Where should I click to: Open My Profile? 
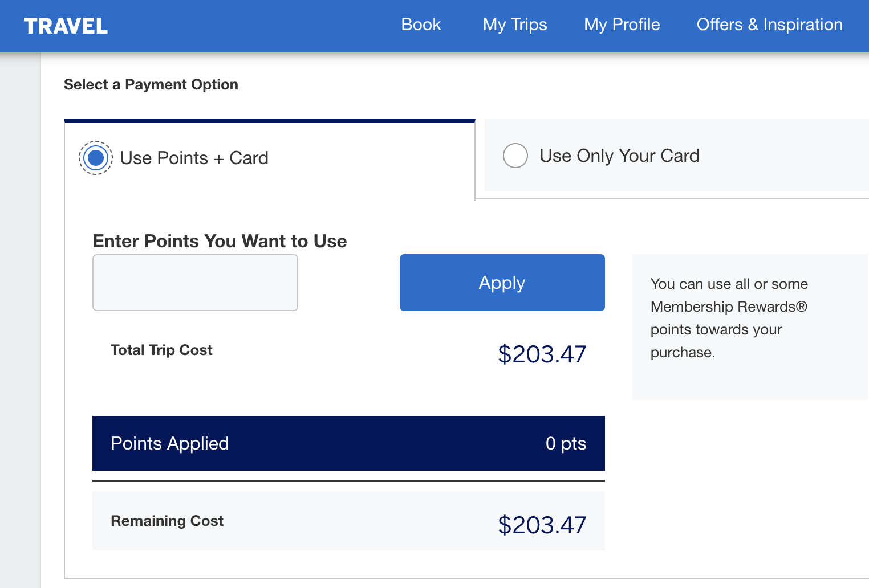622,24
